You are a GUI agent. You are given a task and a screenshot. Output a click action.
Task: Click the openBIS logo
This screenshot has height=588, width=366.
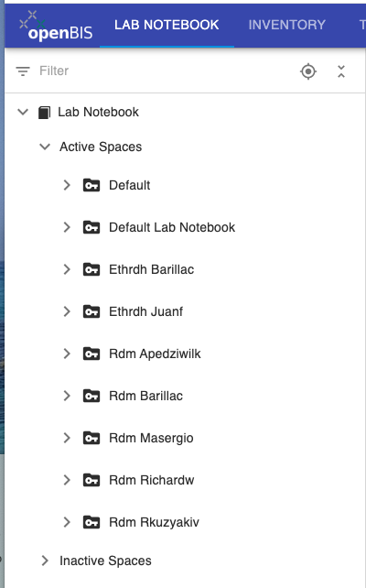point(56,26)
